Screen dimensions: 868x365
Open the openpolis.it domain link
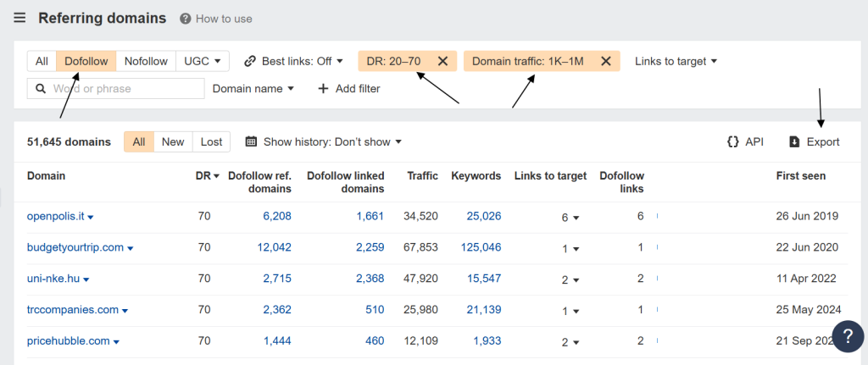55,216
